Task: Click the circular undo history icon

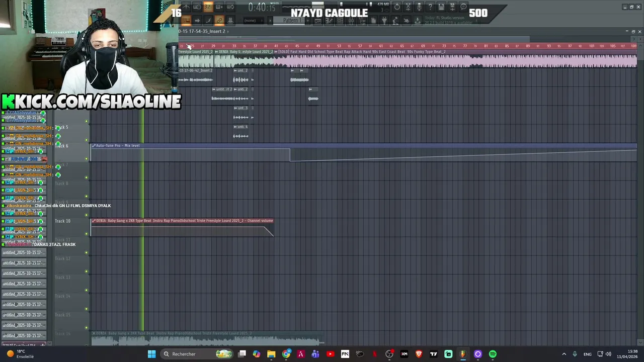Action: (x=397, y=7)
